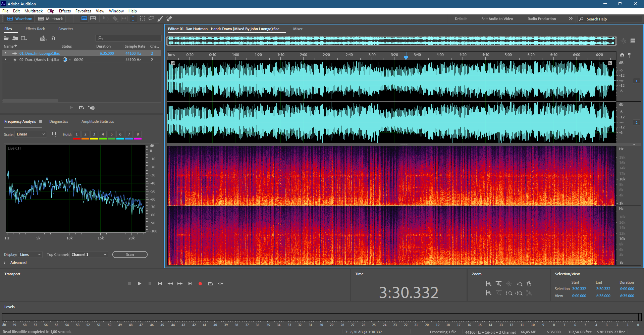Select the Lasso Selection tool

(151, 19)
